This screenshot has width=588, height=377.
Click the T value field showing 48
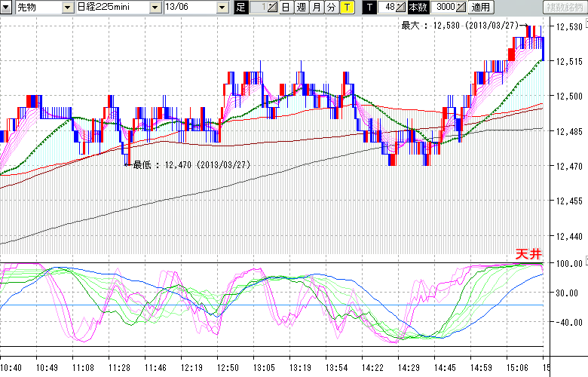point(387,8)
